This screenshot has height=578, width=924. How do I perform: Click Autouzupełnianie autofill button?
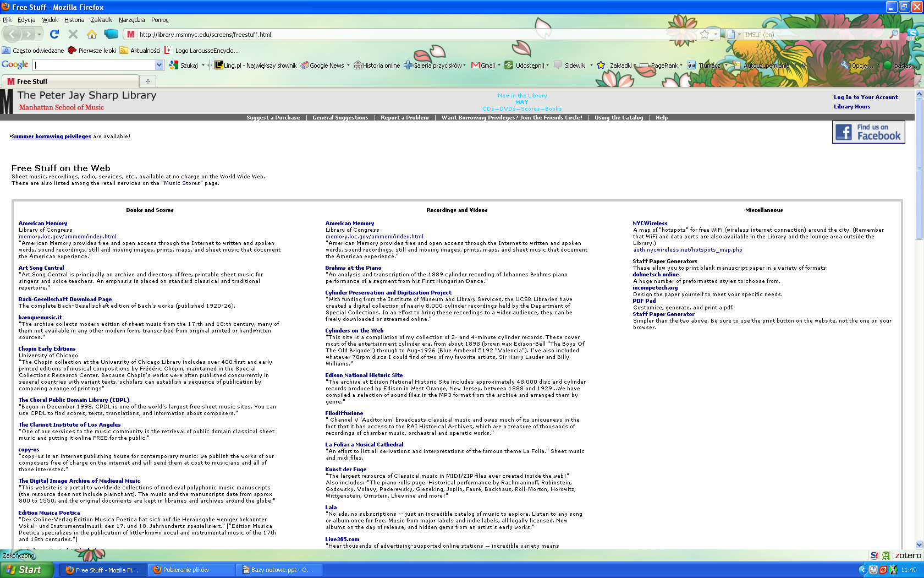761,65
